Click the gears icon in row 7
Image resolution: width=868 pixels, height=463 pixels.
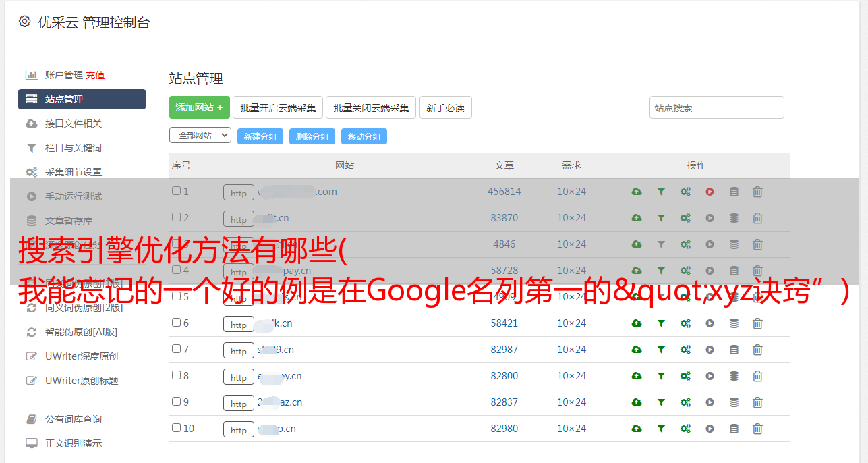pyautogui.click(x=685, y=350)
